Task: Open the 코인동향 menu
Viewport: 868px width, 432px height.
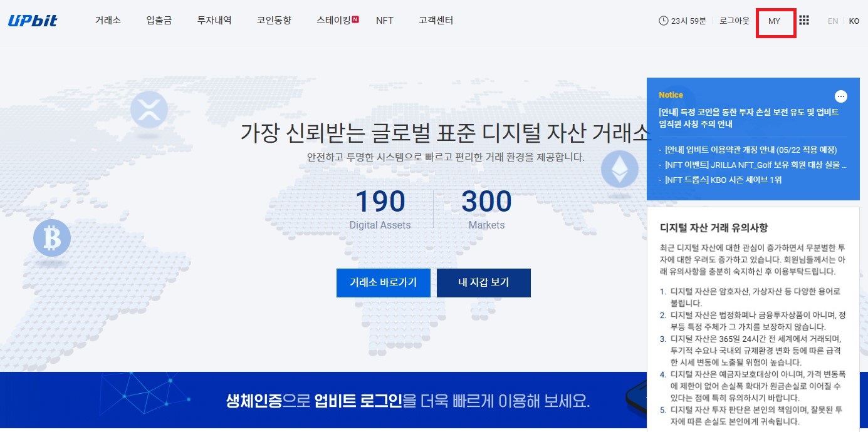Action: pos(274,21)
